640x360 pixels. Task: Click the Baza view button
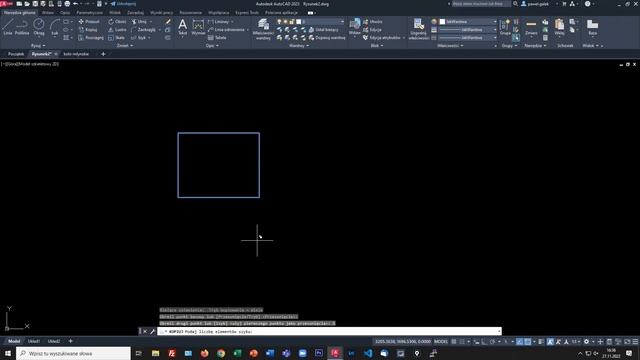[593, 27]
